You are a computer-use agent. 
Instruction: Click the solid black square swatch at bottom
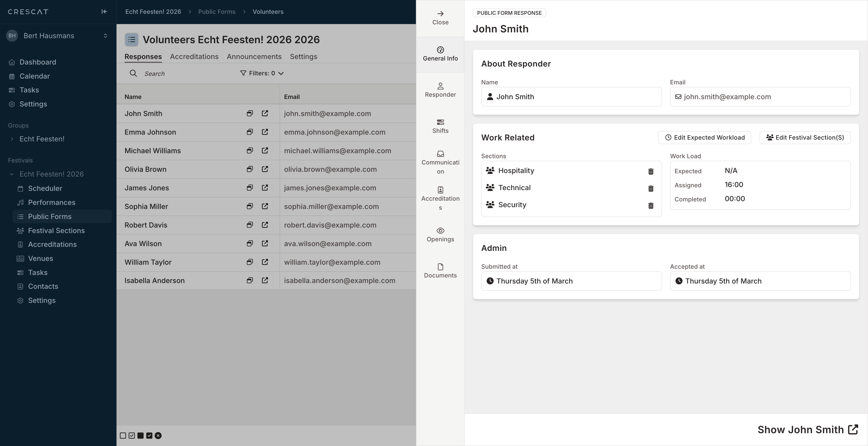[x=140, y=435]
